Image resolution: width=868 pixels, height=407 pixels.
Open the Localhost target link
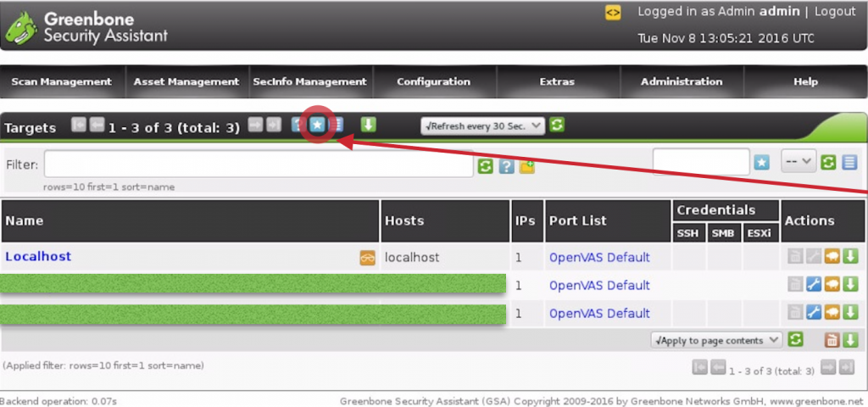38,256
